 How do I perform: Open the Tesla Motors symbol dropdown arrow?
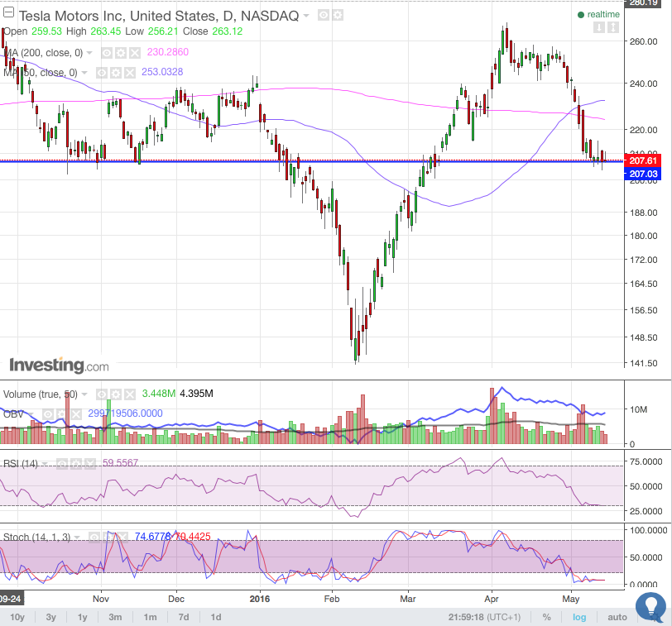point(306,16)
